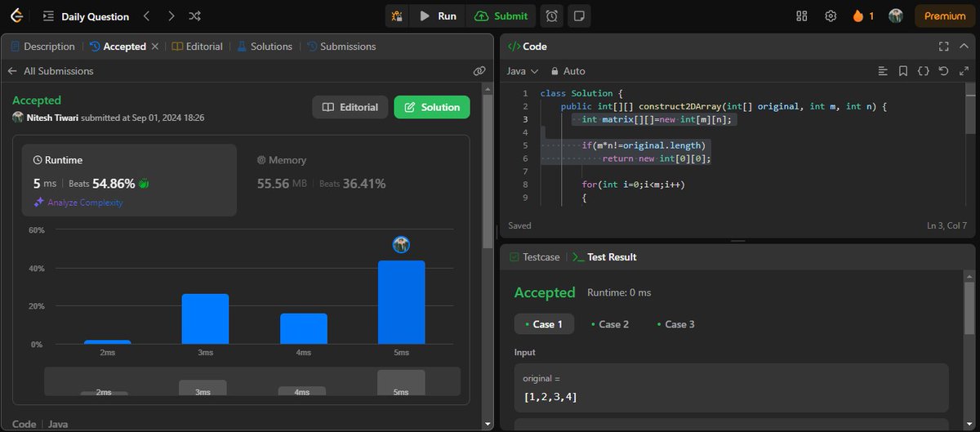The width and height of the screenshot is (980, 432).
Task: Go to the next question arrow
Action: [x=171, y=16]
